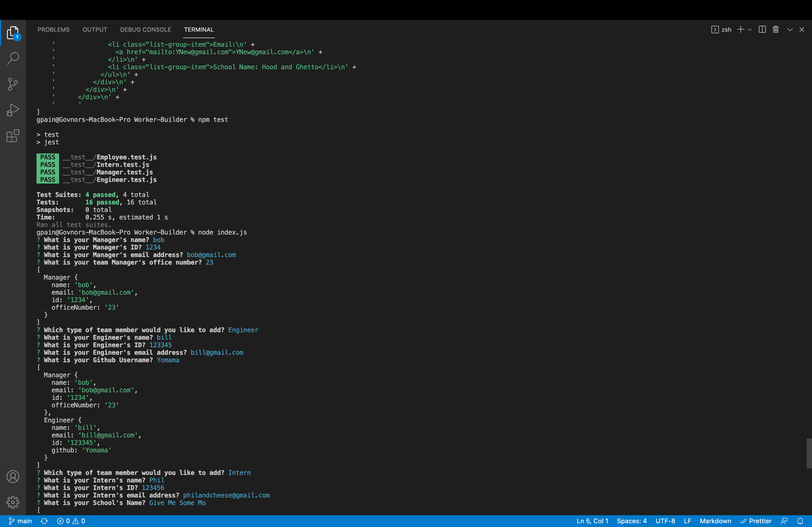Show errors and warnings count
812x527 pixels.
coord(71,521)
